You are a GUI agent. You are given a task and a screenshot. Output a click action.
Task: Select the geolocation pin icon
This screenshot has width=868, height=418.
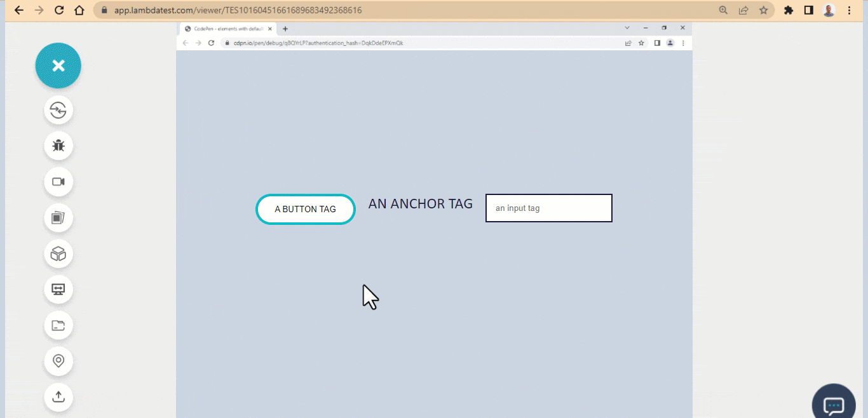pos(58,361)
